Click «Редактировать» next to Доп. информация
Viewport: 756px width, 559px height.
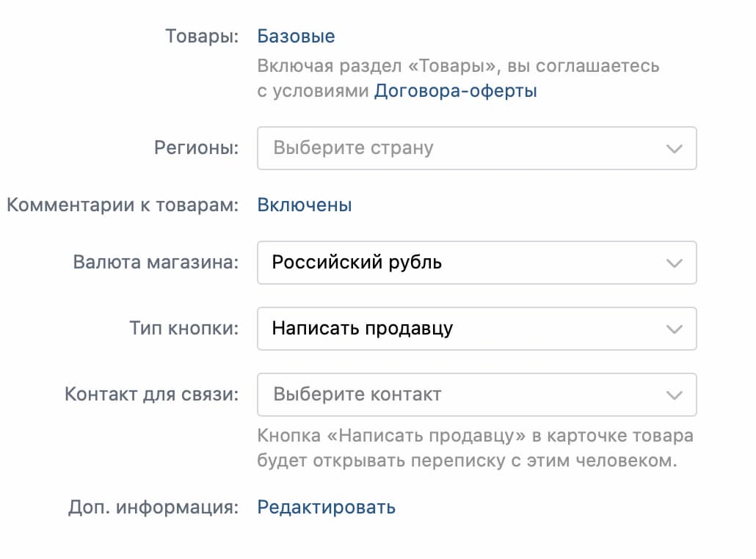[326, 506]
